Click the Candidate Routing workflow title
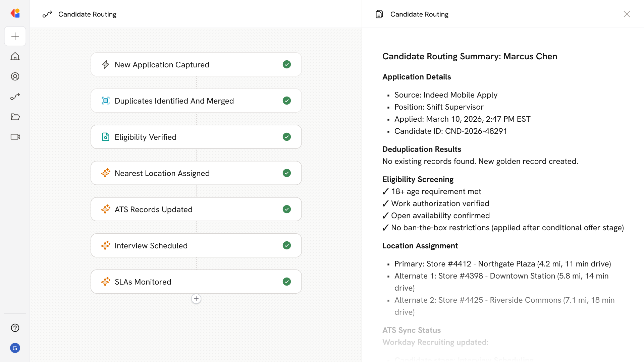The image size is (644, 362). 87,14
